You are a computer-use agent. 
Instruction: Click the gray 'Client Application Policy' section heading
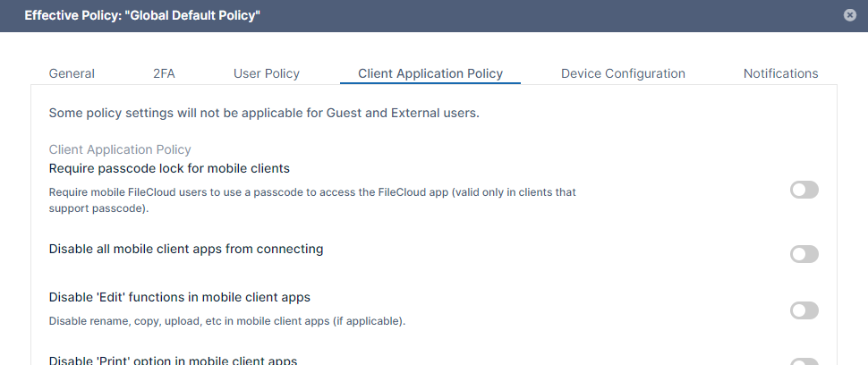click(x=120, y=150)
